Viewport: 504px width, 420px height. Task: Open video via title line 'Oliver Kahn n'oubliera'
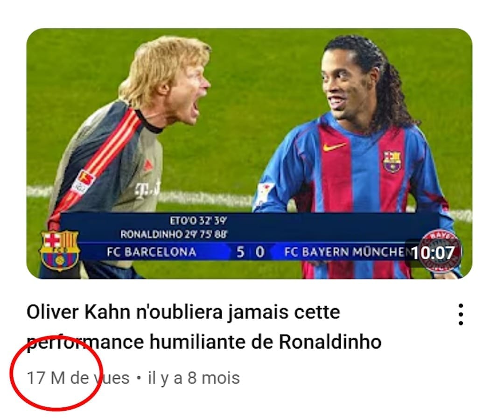(x=183, y=312)
